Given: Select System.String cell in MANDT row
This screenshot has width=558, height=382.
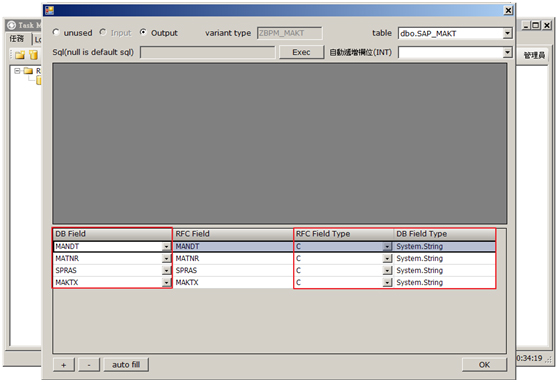Looking at the screenshot, I should [x=444, y=246].
